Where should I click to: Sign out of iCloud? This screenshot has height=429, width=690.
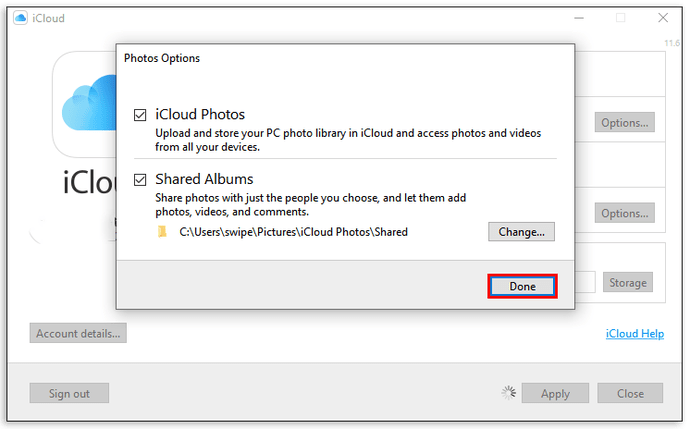[69, 393]
